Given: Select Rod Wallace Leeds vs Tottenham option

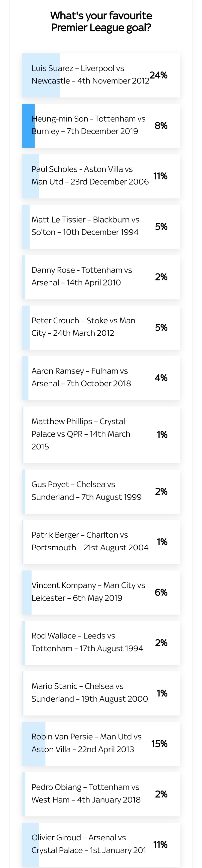Looking at the screenshot, I should [101, 643].
